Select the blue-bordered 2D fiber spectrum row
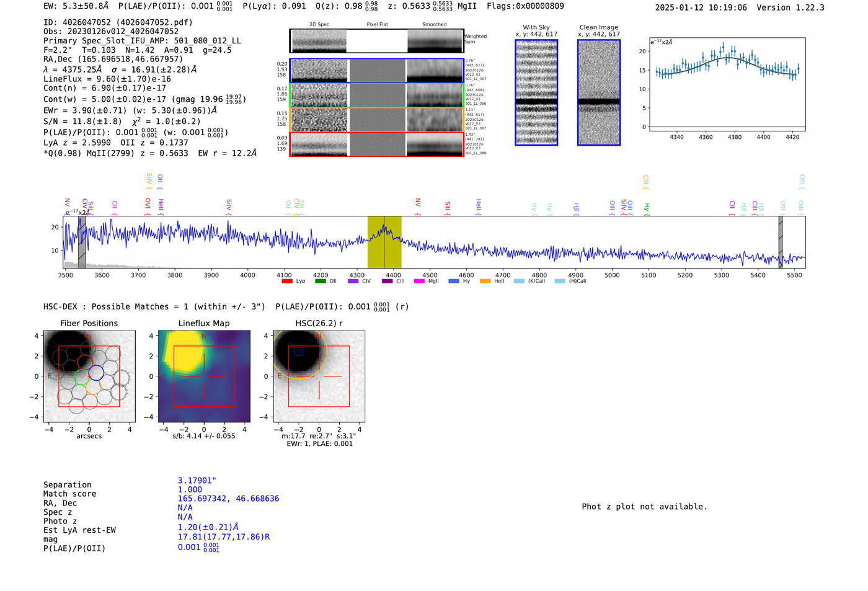Screen dimensions: 868x591 tap(376, 71)
